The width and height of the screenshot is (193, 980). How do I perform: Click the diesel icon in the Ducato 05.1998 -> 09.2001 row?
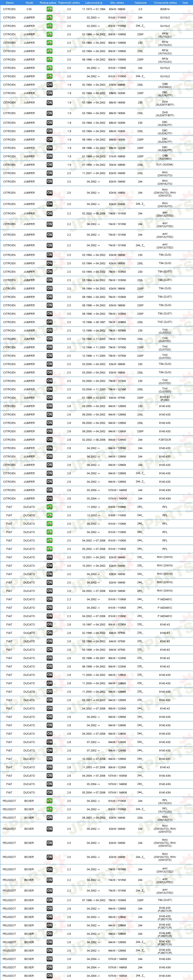(x=49, y=658)
